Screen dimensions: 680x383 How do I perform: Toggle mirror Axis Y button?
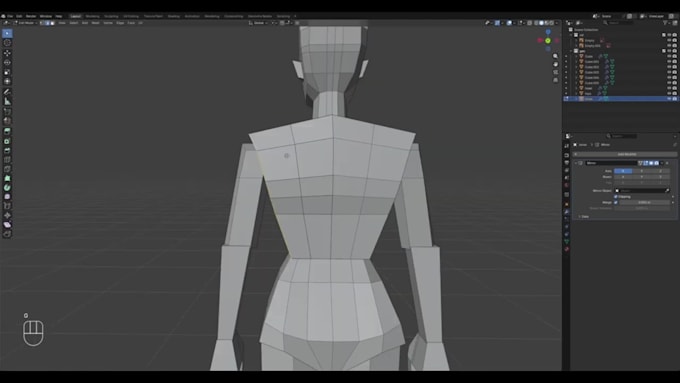pos(642,171)
